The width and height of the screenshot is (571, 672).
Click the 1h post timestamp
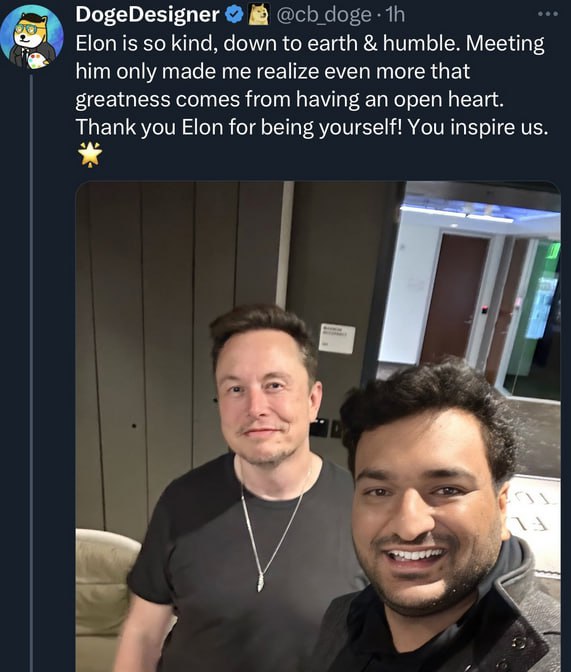pos(395,15)
